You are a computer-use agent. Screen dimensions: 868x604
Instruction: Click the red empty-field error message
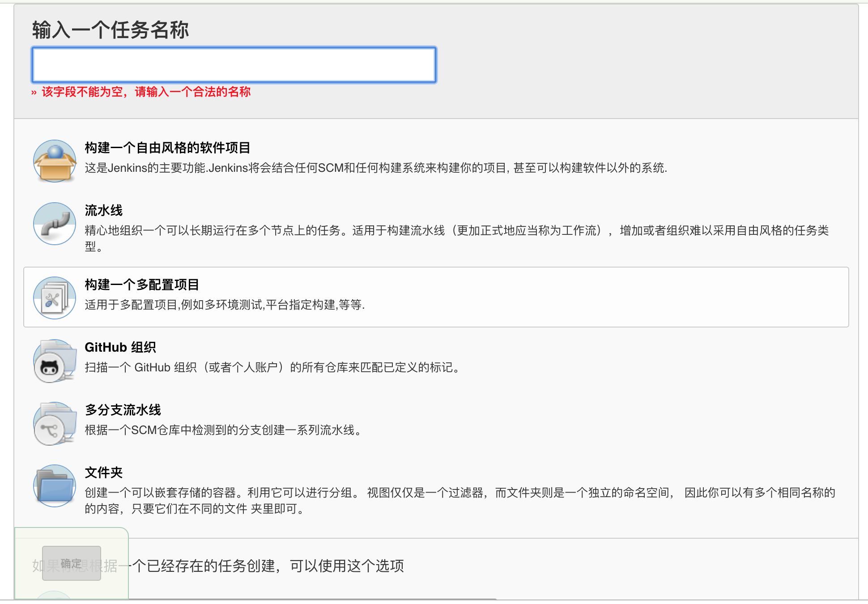146,92
